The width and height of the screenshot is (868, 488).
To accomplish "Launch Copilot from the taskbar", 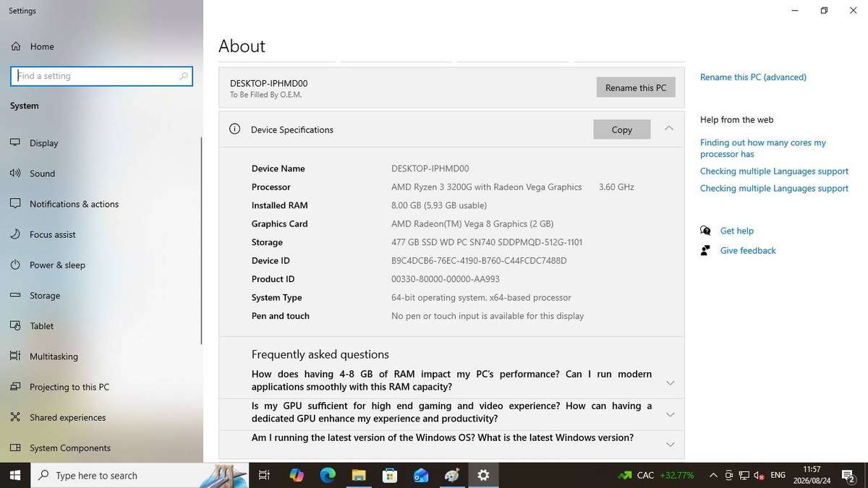I will [297, 475].
